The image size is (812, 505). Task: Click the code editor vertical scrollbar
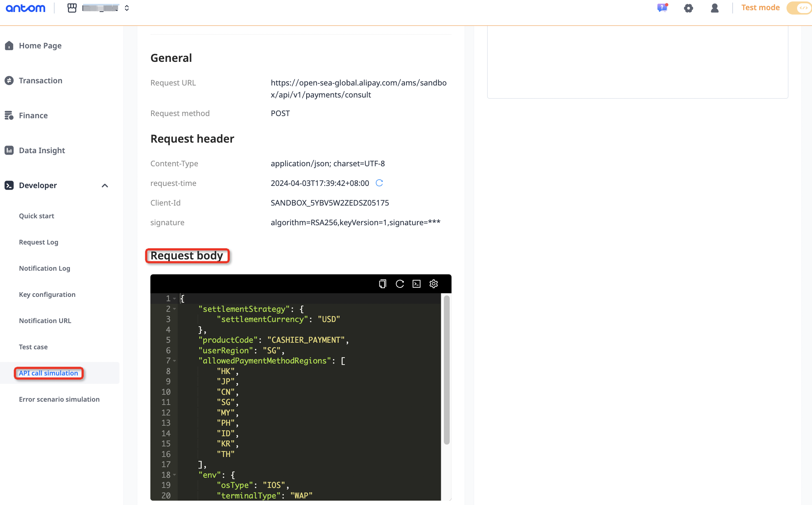[446, 369]
